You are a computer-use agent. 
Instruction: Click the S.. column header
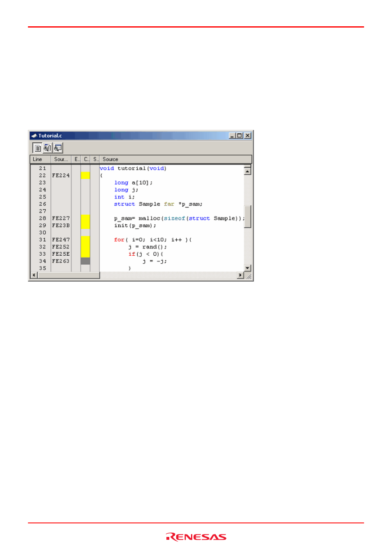click(x=95, y=160)
